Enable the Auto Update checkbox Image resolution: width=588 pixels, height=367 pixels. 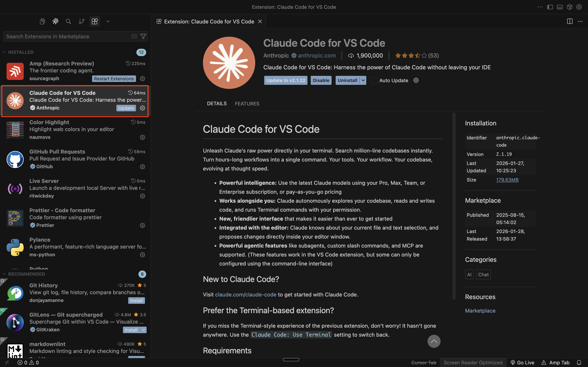[x=374, y=80]
